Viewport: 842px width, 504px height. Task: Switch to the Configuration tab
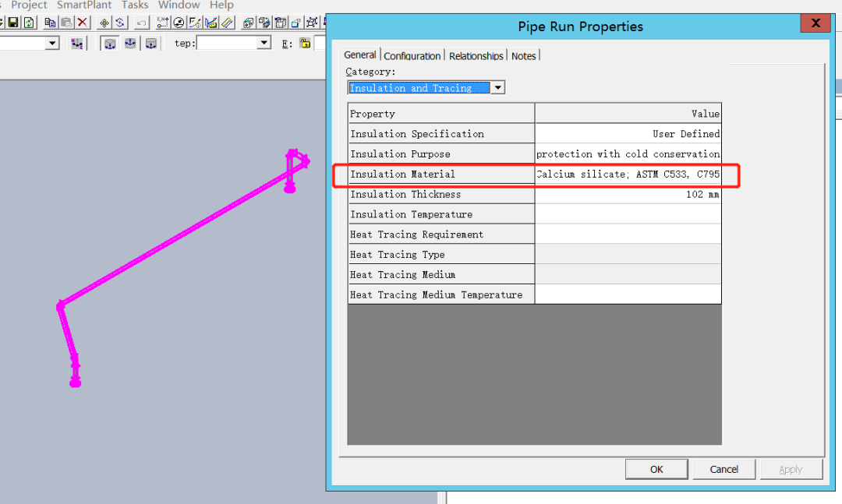coord(412,56)
